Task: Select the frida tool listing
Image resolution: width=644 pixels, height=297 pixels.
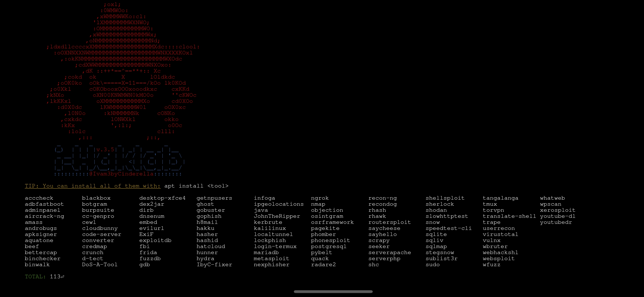Action: tap(148, 252)
